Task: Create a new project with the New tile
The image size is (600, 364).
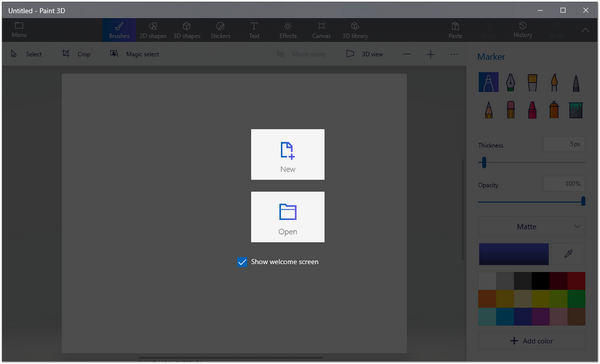Action: (287, 154)
